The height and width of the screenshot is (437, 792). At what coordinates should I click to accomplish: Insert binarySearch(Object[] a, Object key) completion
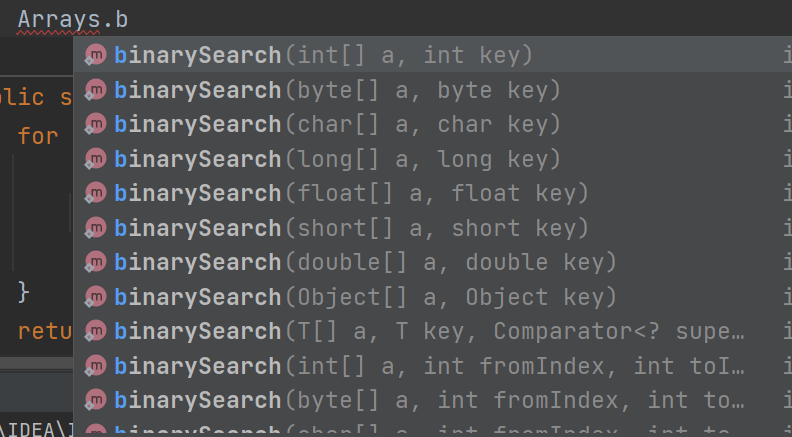(x=433, y=297)
